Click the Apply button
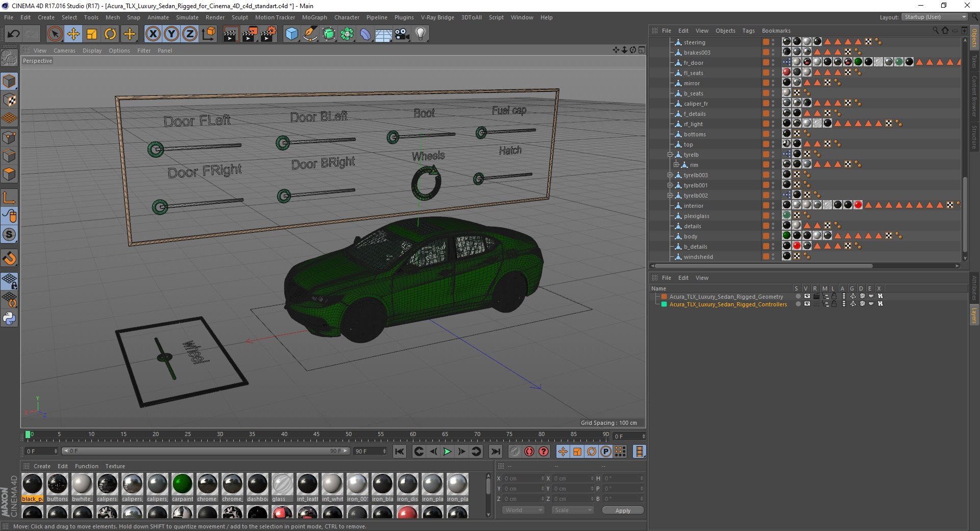 click(623, 510)
